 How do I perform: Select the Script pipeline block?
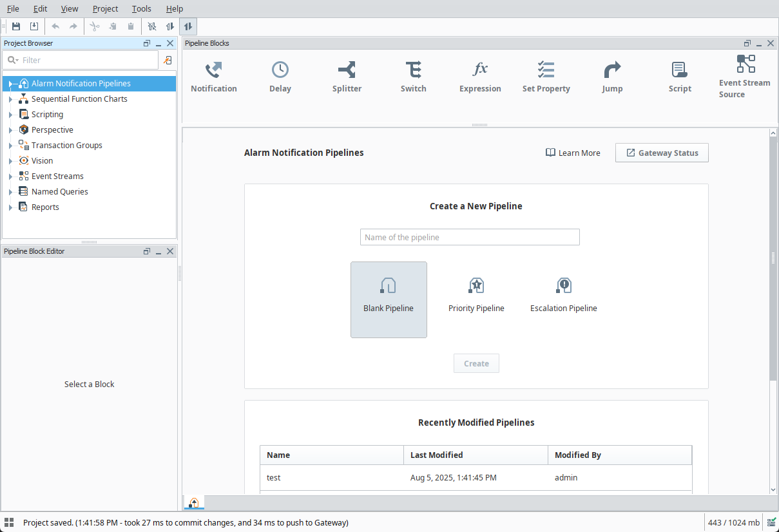tap(680, 77)
